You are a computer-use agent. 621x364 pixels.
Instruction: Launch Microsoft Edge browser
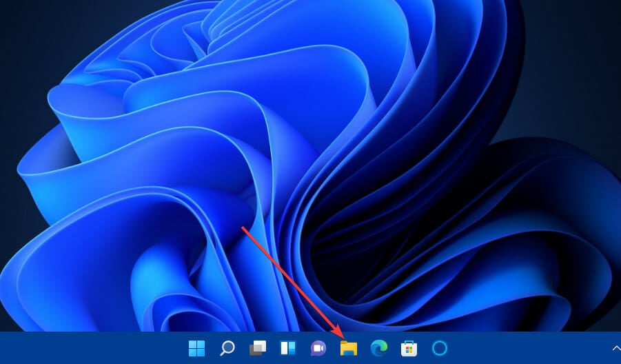pos(378,348)
